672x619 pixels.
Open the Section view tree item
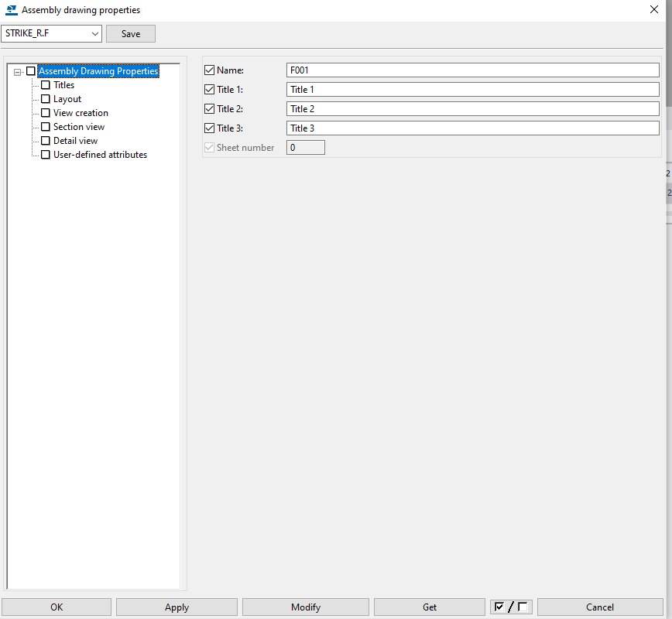[79, 127]
